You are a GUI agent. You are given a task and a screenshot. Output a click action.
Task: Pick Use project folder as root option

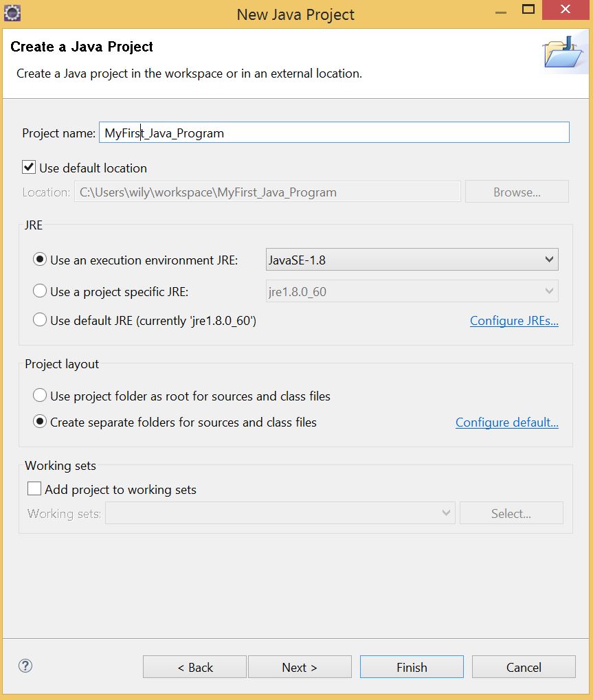tap(40, 395)
